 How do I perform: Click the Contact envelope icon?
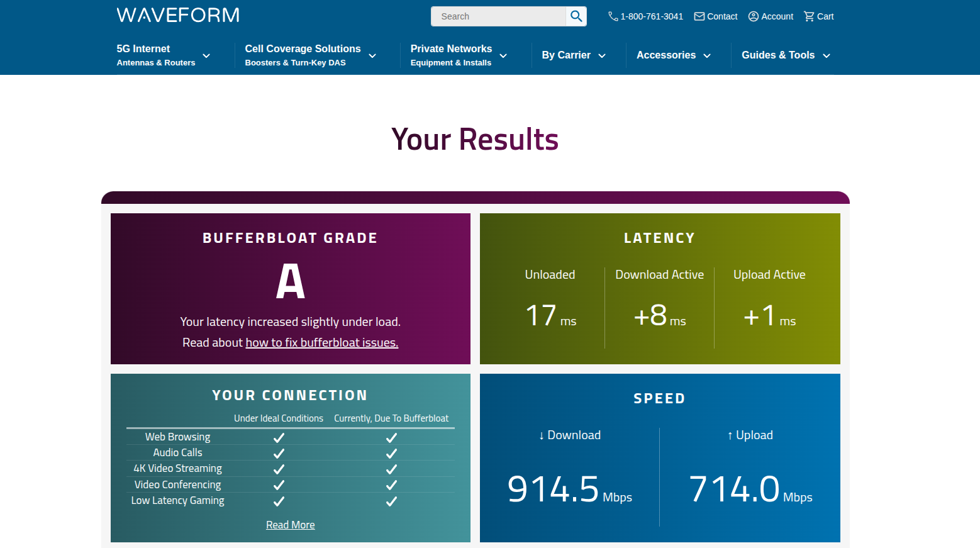(699, 16)
